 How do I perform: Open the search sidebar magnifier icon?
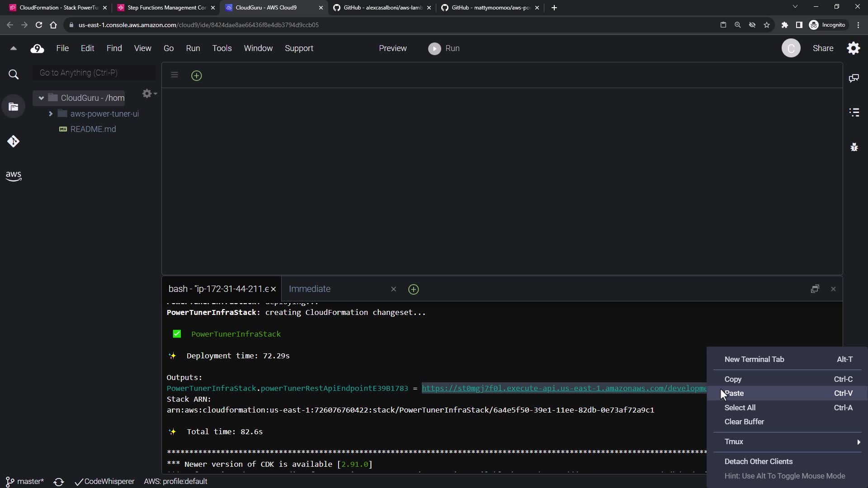pos(14,75)
